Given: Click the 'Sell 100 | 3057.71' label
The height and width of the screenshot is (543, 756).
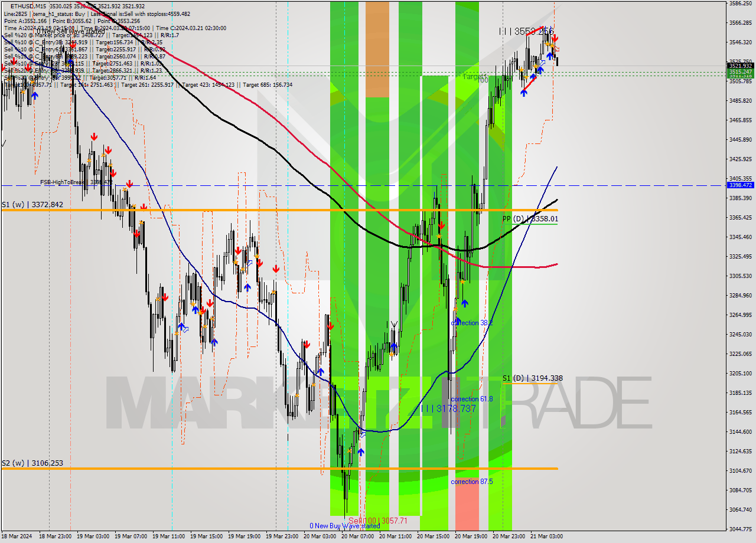Looking at the screenshot, I should tap(378, 521).
